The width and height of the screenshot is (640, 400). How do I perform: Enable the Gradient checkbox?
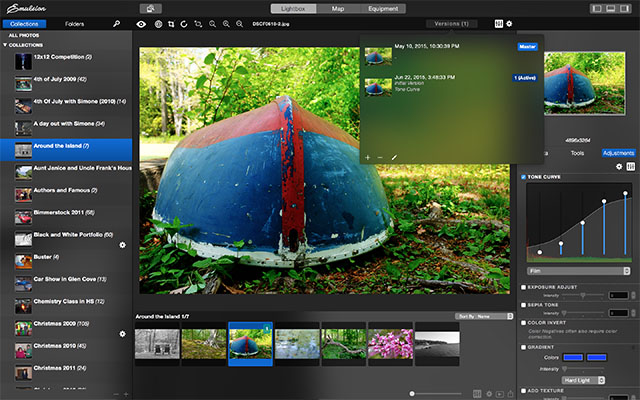pos(523,347)
